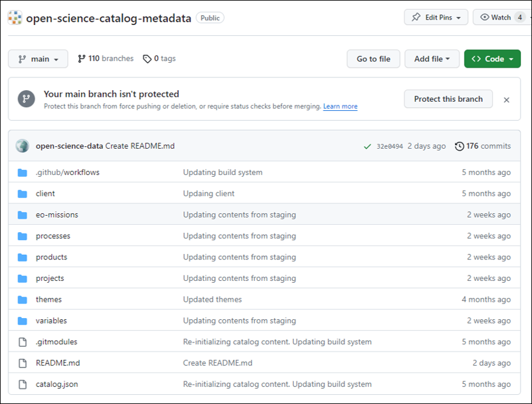Click the folder icon for client
Screen dimensions: 532x404
(23, 194)
